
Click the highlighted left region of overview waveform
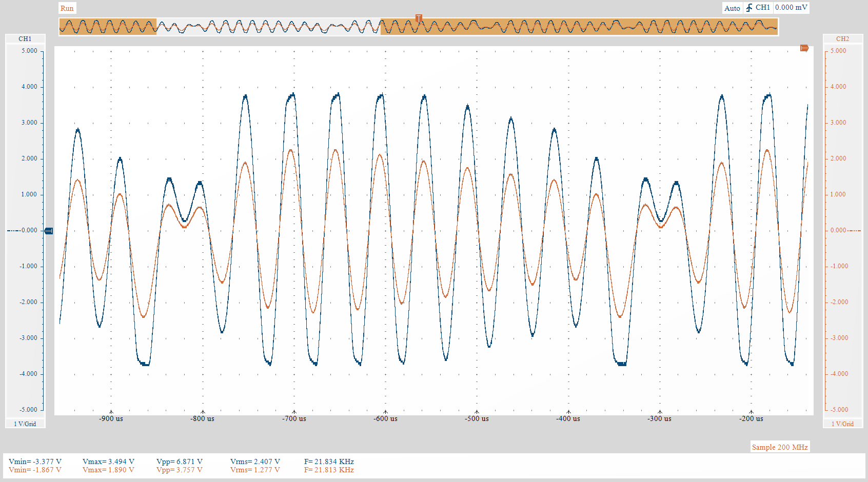coord(108,27)
